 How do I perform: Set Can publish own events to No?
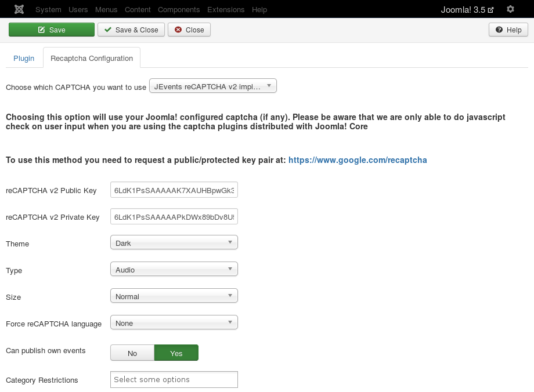(x=132, y=353)
